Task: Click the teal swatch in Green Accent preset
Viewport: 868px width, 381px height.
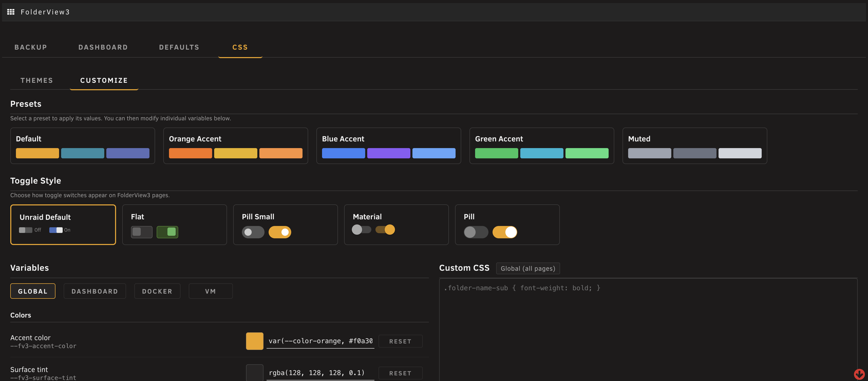Action: click(x=542, y=153)
